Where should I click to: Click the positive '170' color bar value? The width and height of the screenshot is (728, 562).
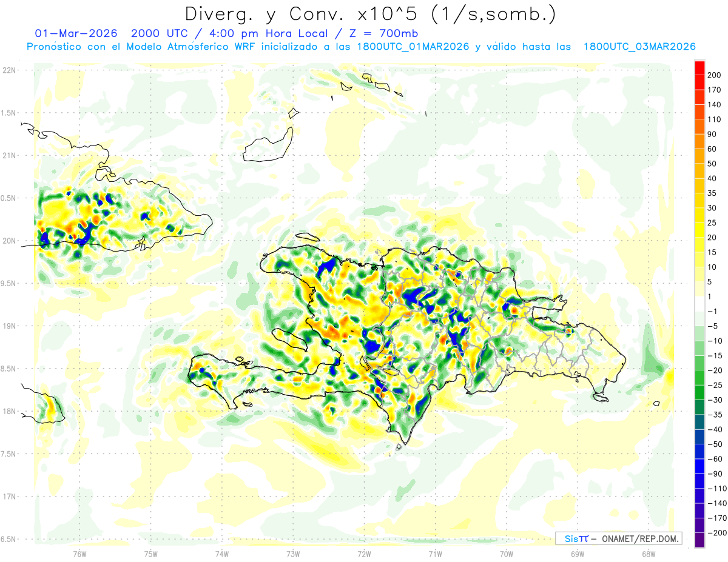tap(714, 90)
